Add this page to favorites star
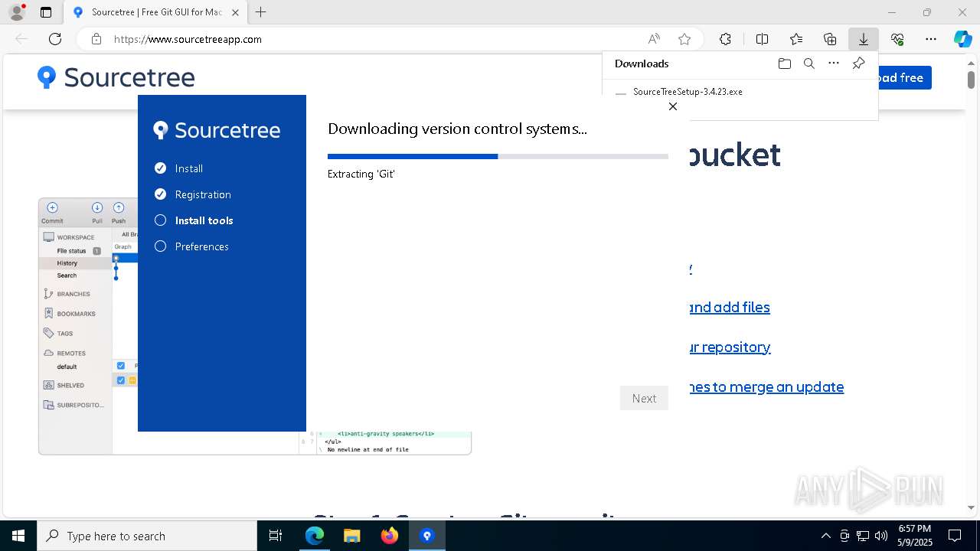 [684, 39]
